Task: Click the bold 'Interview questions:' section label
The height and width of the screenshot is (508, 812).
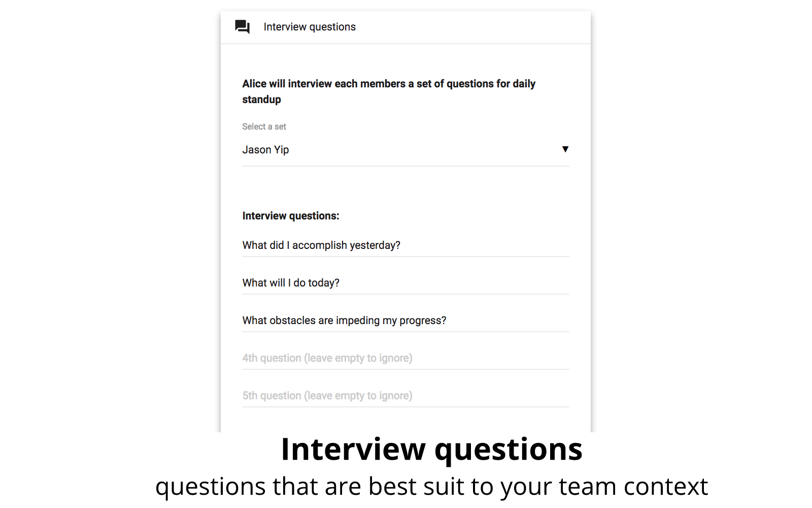Action: click(x=290, y=216)
